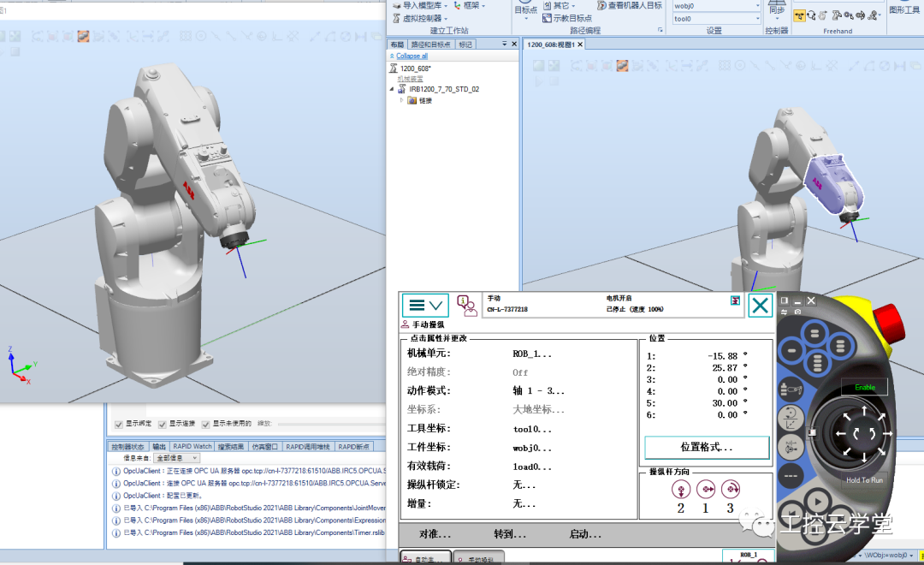Click Collapse all link
Image resolution: width=924 pixels, height=565 pixels.
click(x=412, y=56)
